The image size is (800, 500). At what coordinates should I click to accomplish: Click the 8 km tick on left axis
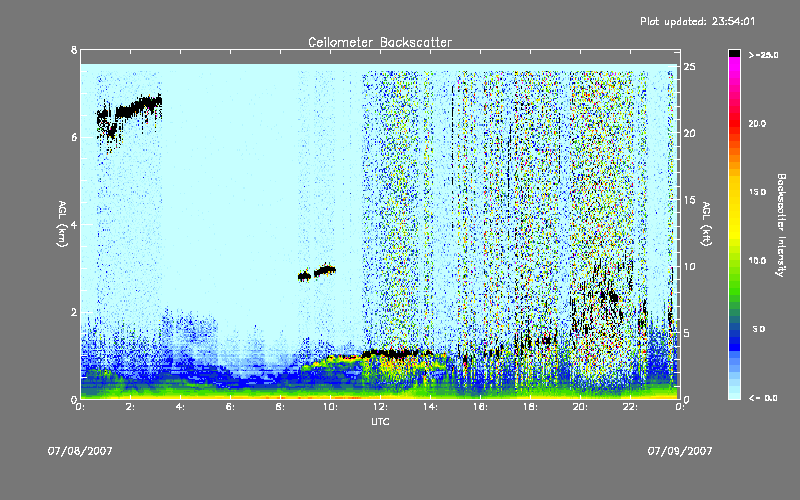[x=74, y=50]
